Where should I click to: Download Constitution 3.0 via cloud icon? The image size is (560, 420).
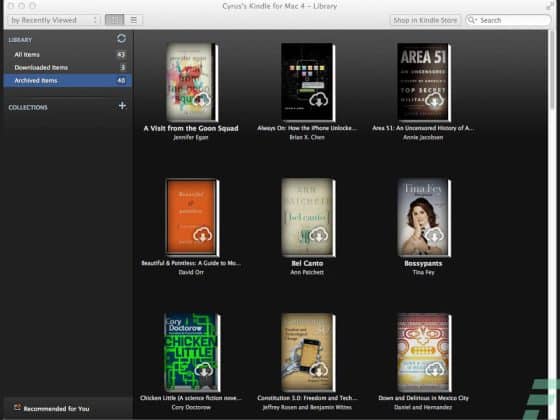(318, 370)
